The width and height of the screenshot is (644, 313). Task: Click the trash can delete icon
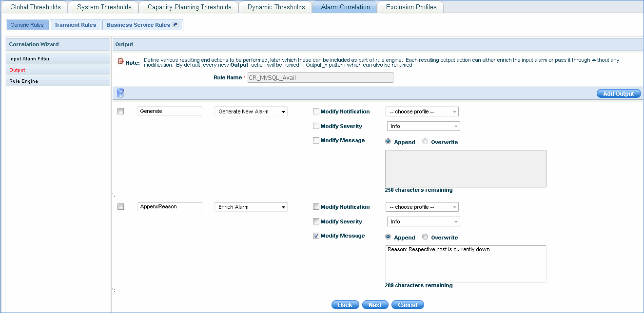pos(120,93)
